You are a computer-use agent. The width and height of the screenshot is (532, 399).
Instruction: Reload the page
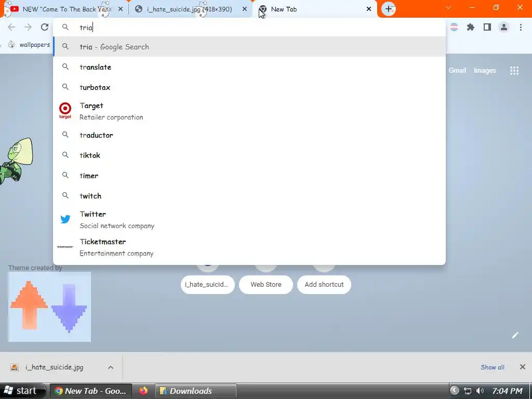click(x=45, y=27)
